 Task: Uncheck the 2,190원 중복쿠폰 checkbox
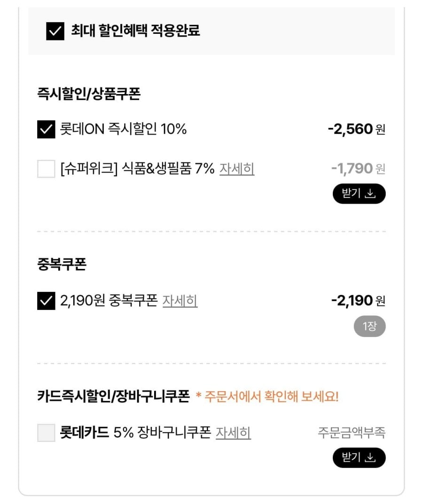tap(46, 301)
